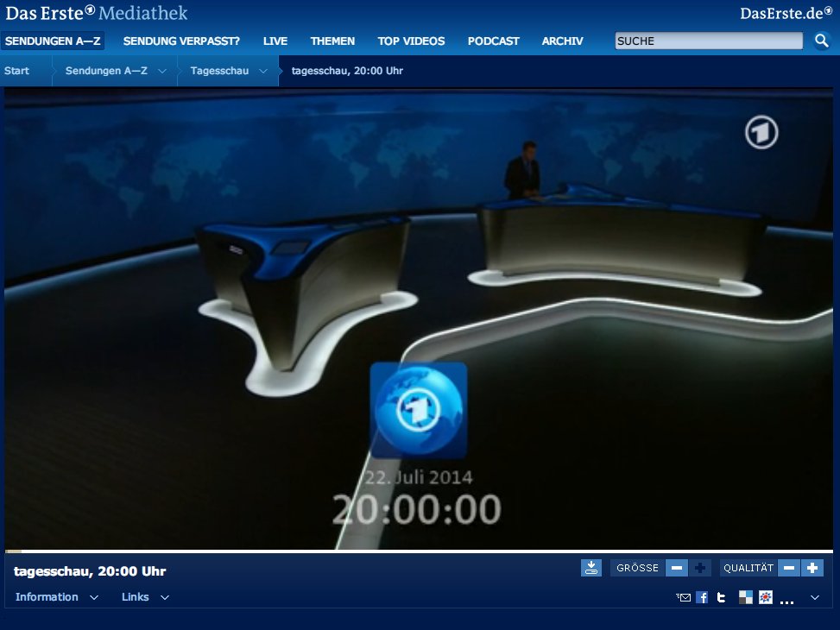
Task: Go to the Start breadcrumb
Action: [x=16, y=71]
